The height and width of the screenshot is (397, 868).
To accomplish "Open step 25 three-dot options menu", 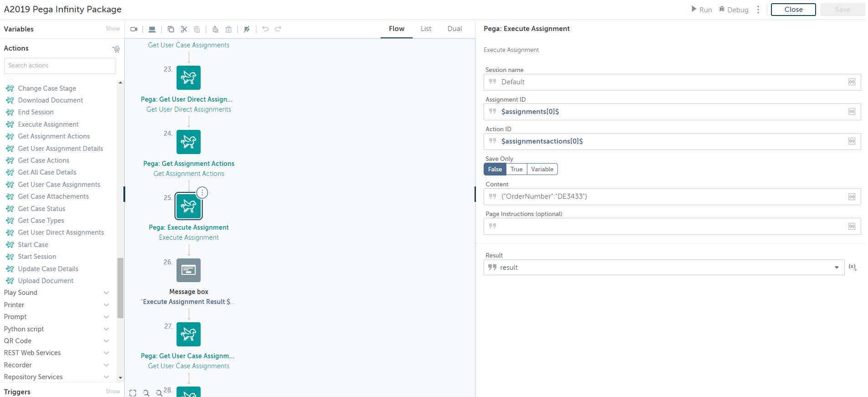I will click(202, 193).
